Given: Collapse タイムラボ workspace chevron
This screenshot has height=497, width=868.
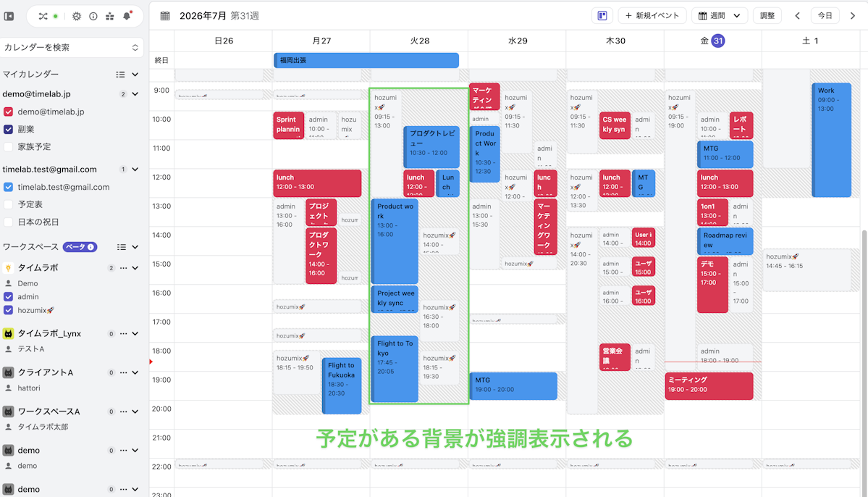Looking at the screenshot, I should (x=135, y=267).
